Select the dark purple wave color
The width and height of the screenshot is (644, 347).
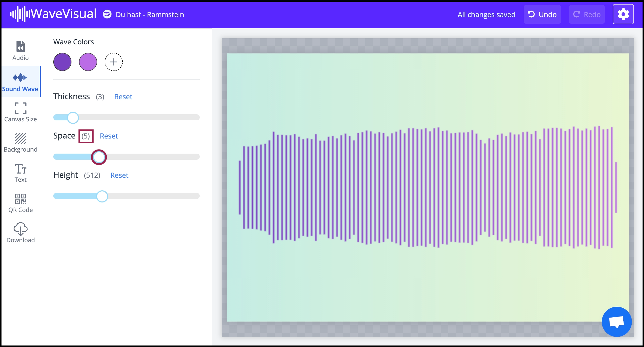tap(62, 62)
